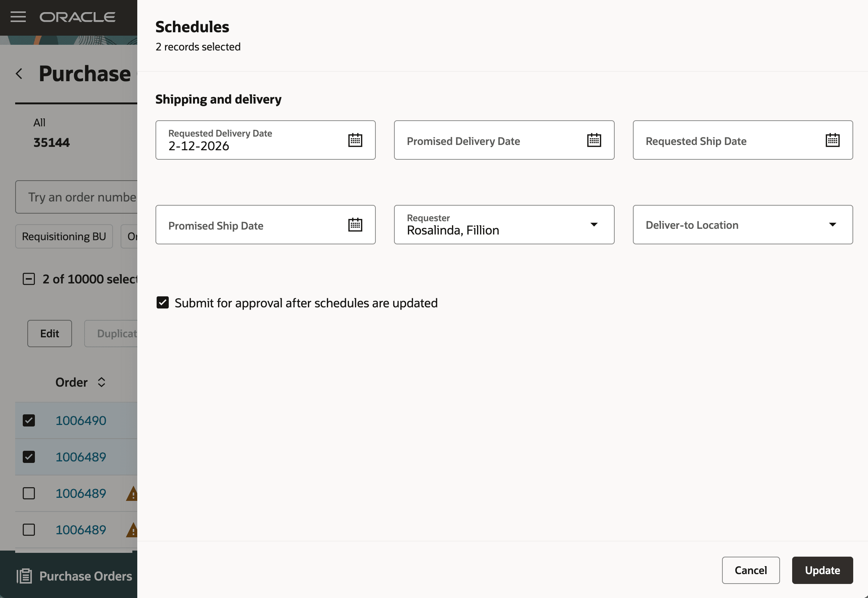Select the All tab showing 35144 records

[50, 133]
